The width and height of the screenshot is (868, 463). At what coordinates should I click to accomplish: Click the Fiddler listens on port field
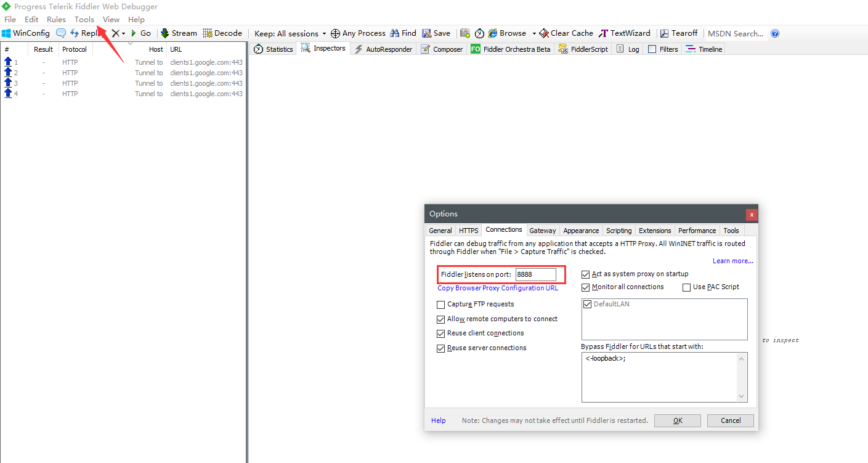[535, 274]
